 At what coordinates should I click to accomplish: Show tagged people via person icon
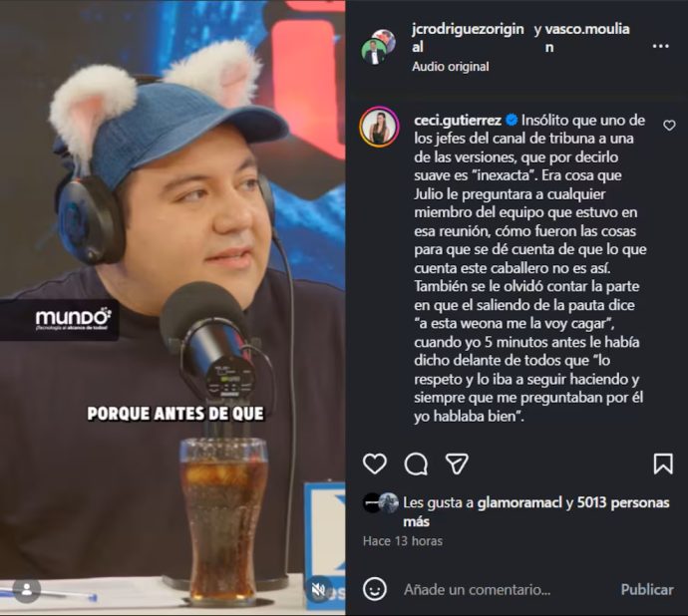27,590
